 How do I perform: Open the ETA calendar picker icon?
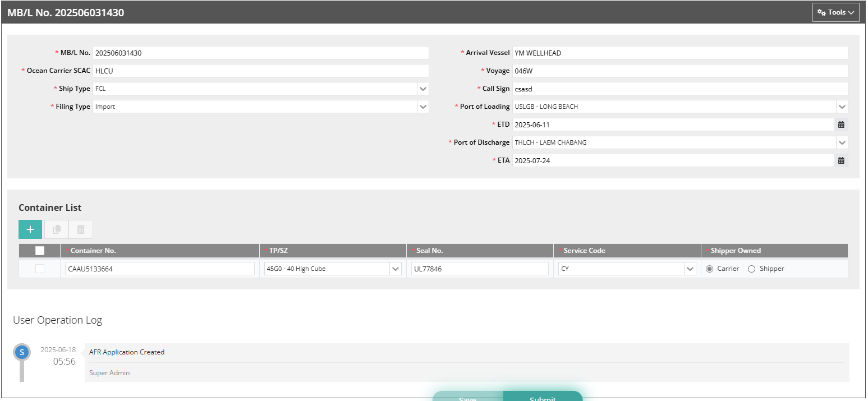click(841, 160)
